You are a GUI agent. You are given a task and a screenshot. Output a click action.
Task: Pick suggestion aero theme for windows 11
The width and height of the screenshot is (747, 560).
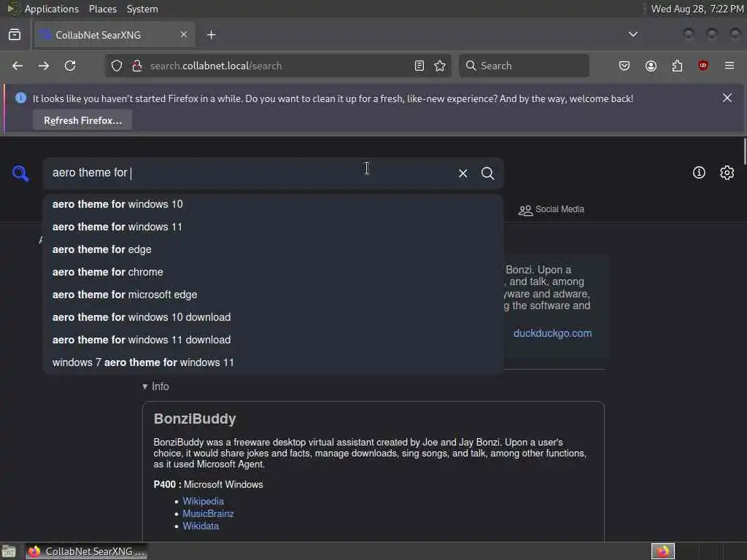tap(273, 227)
